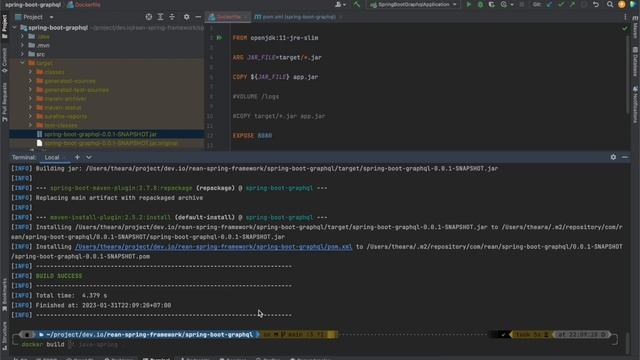Commit changes with the Git checkmark
Screen dimensions: 640x360
(x=561, y=4)
